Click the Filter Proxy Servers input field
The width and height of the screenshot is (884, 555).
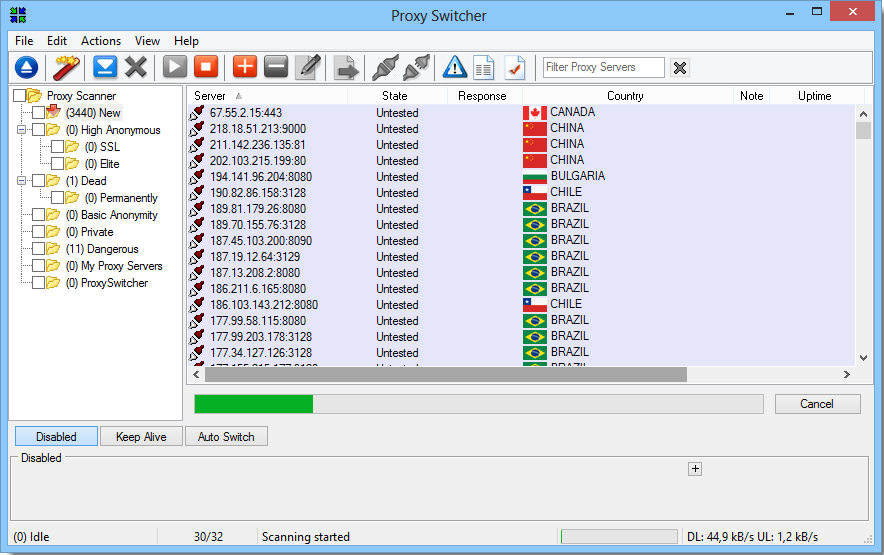coord(603,67)
